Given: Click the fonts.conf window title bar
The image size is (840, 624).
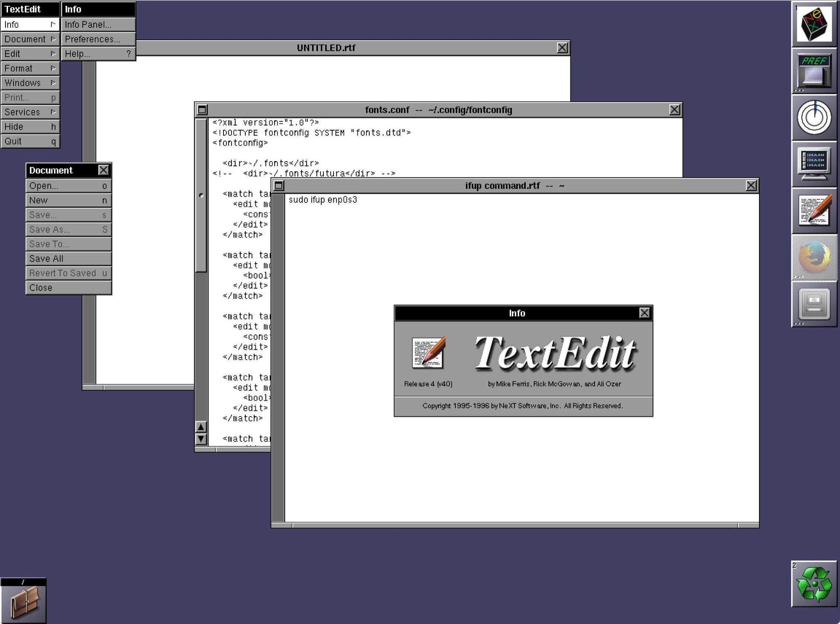Looking at the screenshot, I should pos(438,110).
